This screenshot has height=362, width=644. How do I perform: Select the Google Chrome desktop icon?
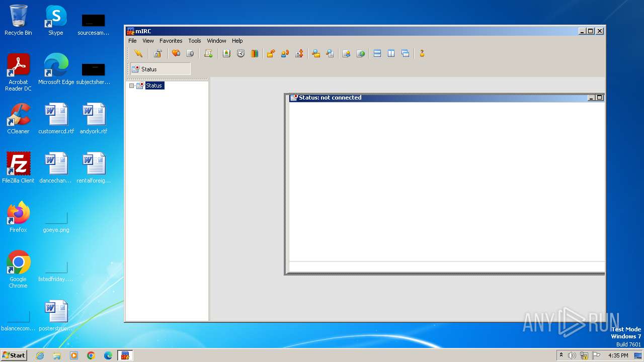click(x=18, y=269)
